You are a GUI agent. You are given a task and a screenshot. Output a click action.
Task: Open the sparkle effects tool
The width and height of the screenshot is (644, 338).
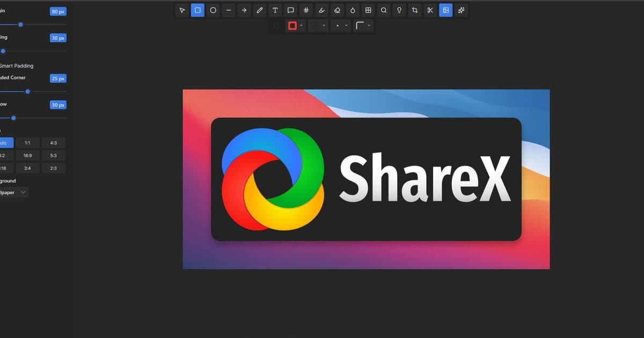[x=461, y=10]
